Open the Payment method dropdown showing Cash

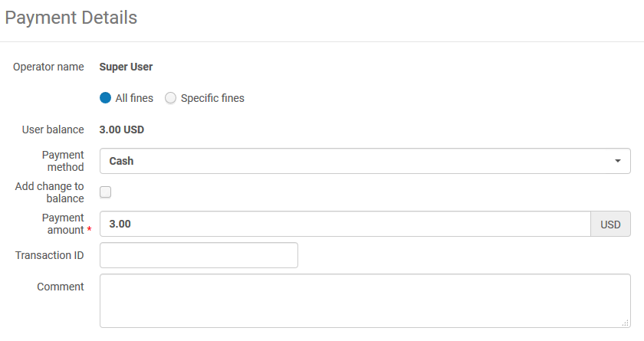[364, 162]
